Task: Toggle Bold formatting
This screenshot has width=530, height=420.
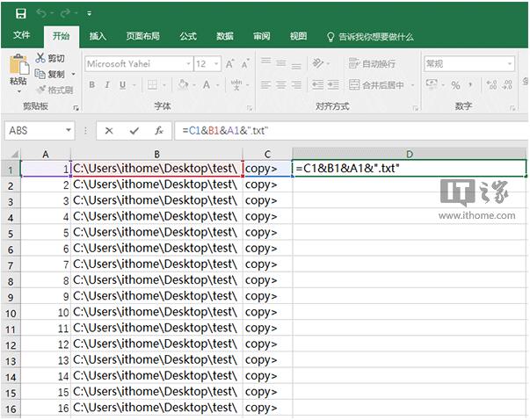Action: coord(91,85)
